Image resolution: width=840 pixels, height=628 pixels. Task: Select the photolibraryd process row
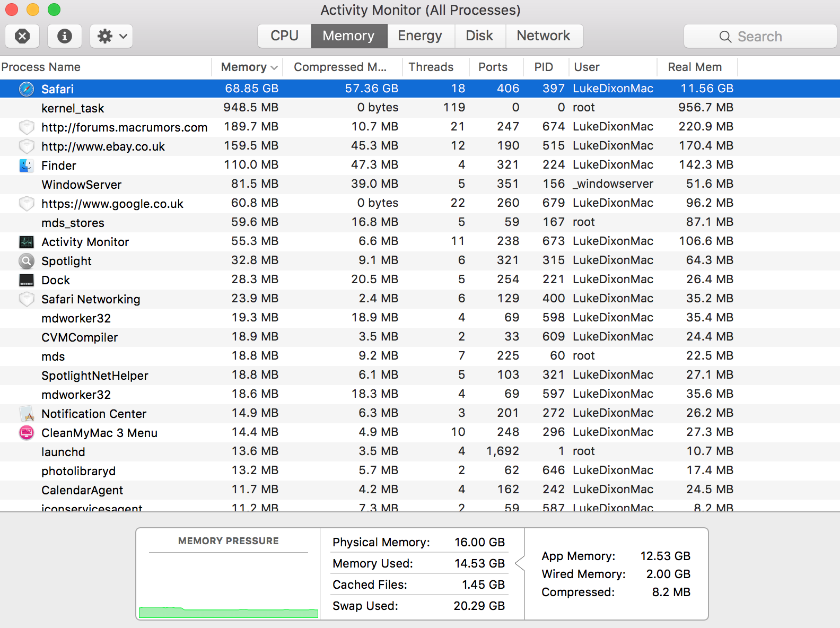[x=420, y=471]
